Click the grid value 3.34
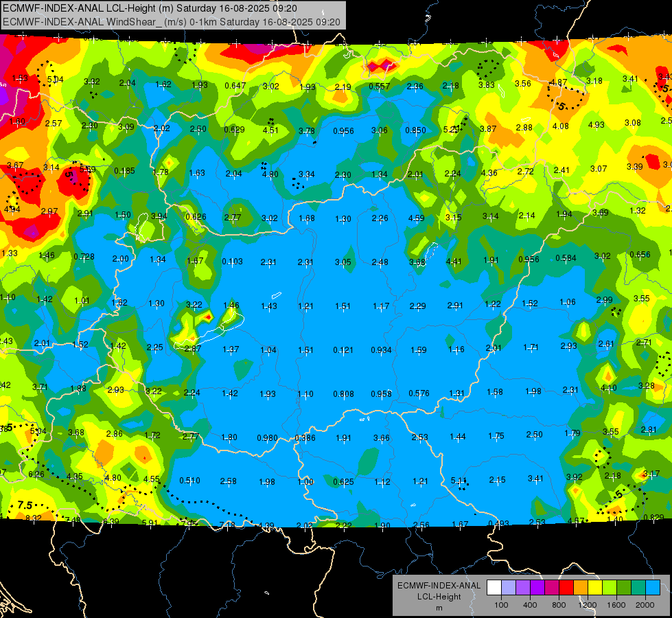 [306, 174]
